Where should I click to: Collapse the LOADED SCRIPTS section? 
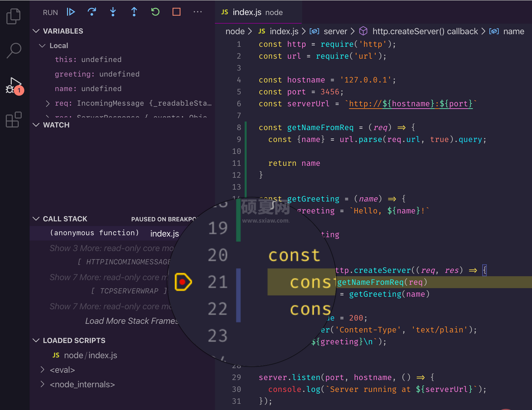36,340
